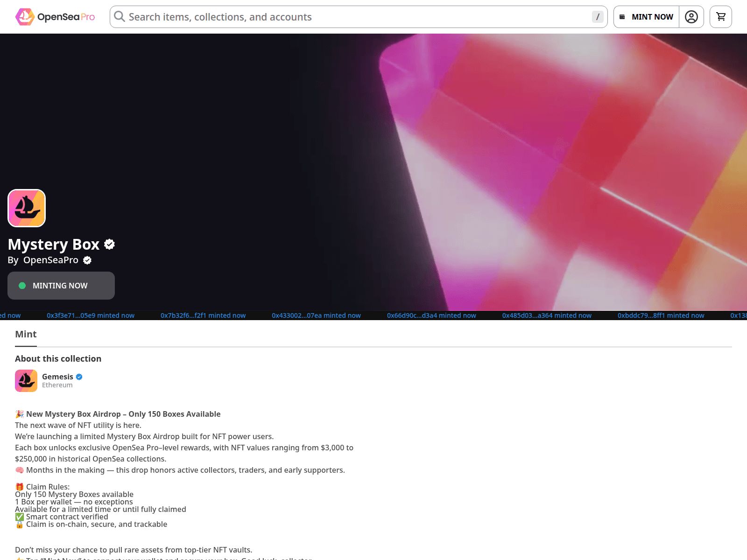Open 0x485d03...a364 minted now link
The image size is (747, 560).
tap(547, 315)
